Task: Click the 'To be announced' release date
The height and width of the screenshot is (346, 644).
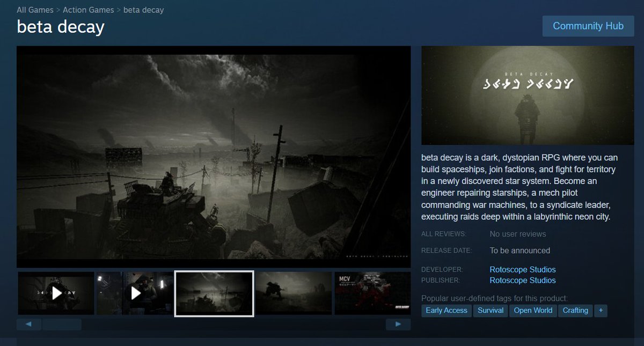Action: pos(520,251)
